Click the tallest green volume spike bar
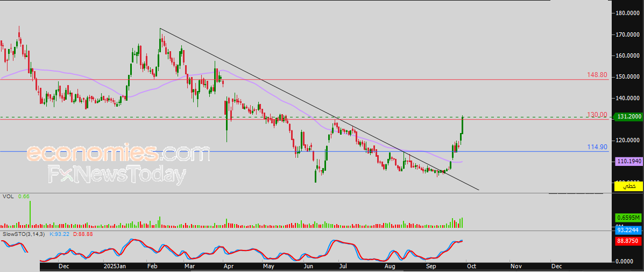 pos(30,214)
